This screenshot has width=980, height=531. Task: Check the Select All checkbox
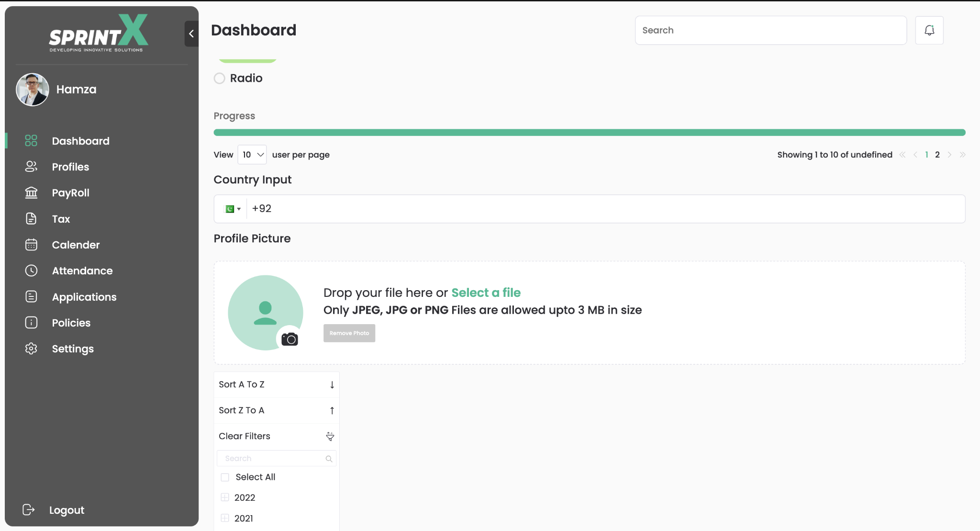225,477
